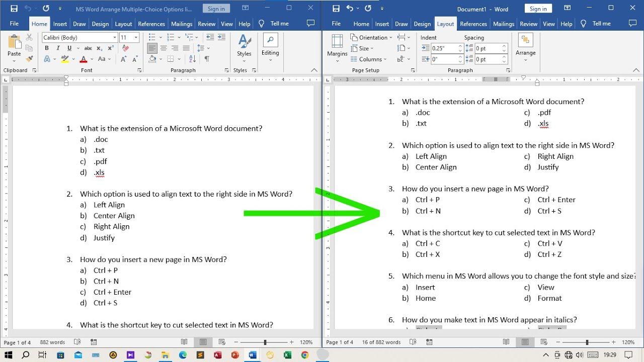
Task: Apply subscript formatting in left window
Action: 100,48
